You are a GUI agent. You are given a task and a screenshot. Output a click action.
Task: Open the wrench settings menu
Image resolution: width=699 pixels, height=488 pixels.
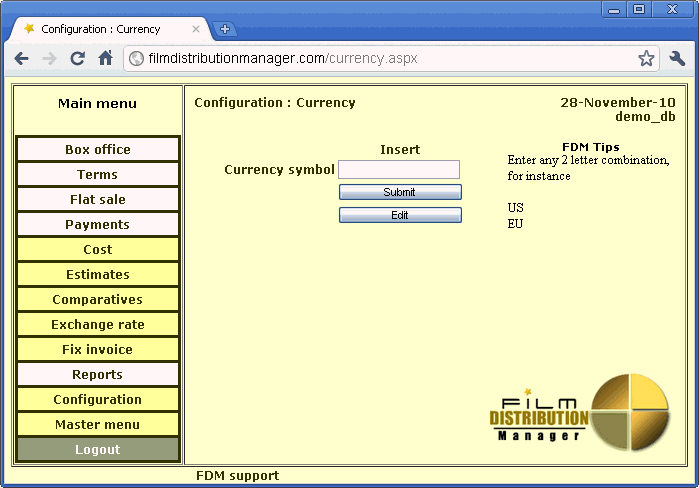677,58
